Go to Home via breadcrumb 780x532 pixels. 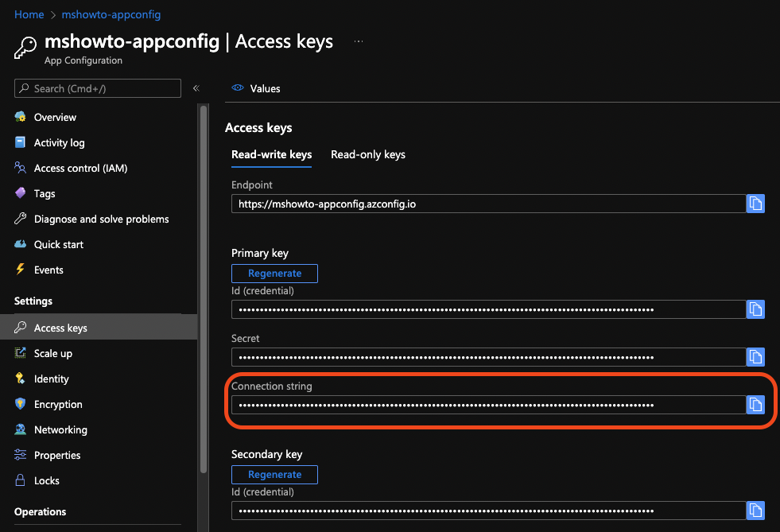coord(29,14)
